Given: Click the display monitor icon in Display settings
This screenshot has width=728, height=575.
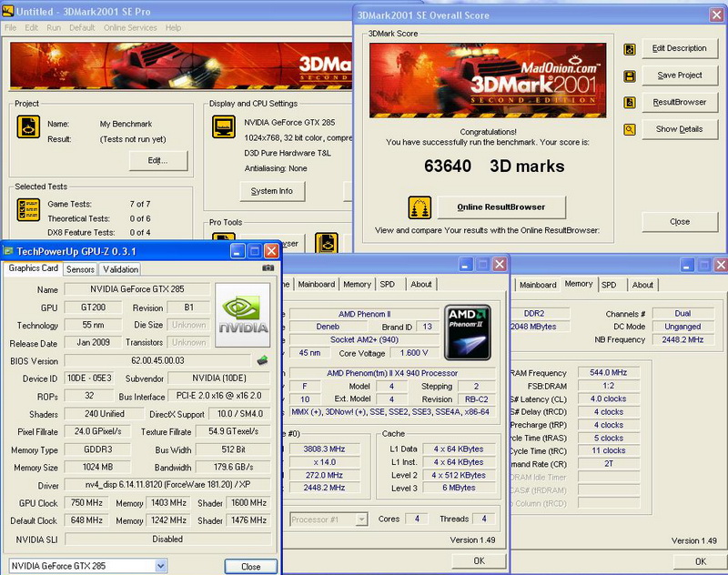Looking at the screenshot, I should pyautogui.click(x=224, y=126).
